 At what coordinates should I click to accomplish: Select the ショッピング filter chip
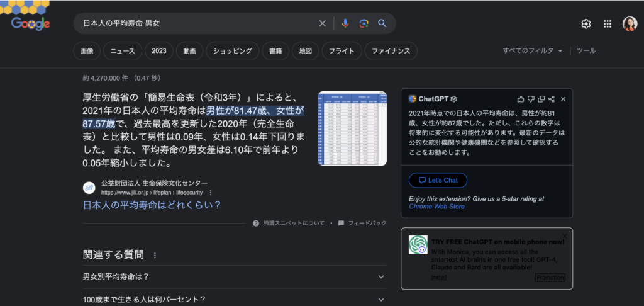pyautogui.click(x=233, y=51)
